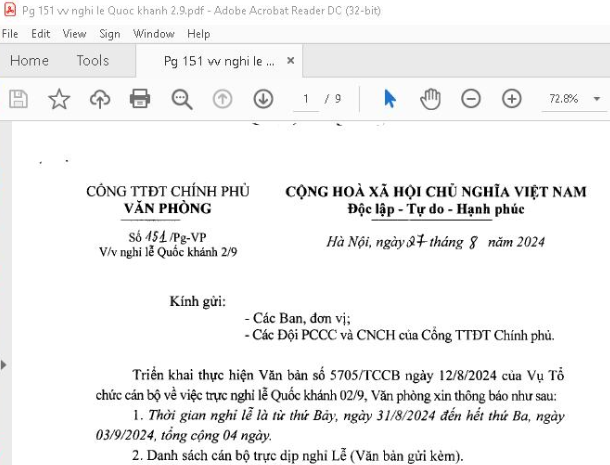The width and height of the screenshot is (610, 465).
Task: Click the 72.8% zoom value field
Action: click(x=564, y=98)
